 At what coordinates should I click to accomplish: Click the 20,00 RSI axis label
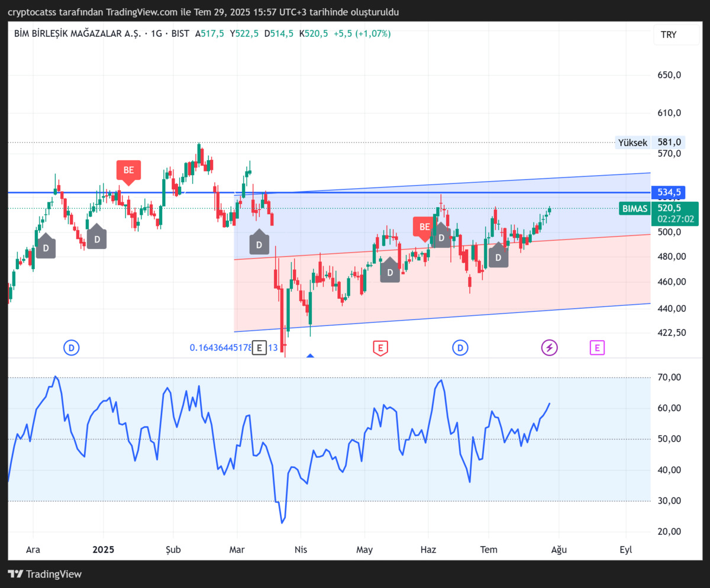point(669,531)
